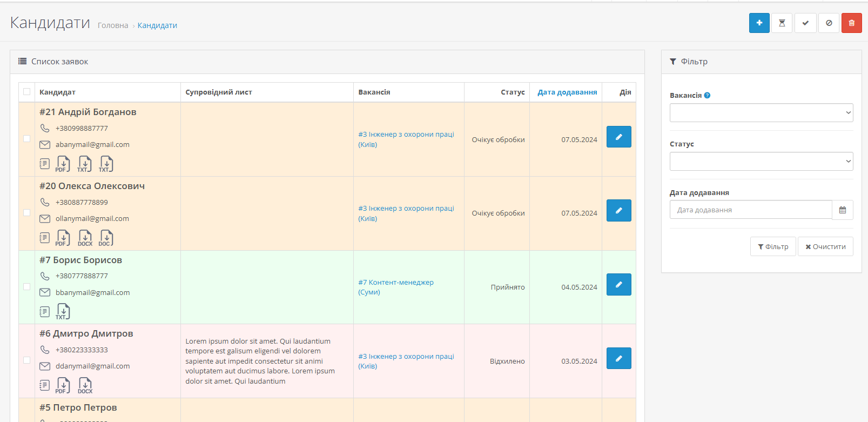Click the Lorem ipsum cover letter text
The width and height of the screenshot is (868, 422).
260,361
